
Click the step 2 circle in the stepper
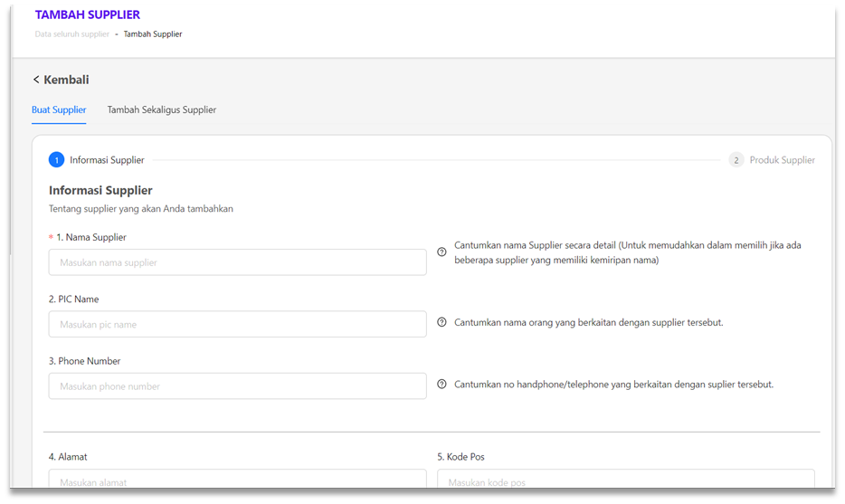(x=736, y=160)
